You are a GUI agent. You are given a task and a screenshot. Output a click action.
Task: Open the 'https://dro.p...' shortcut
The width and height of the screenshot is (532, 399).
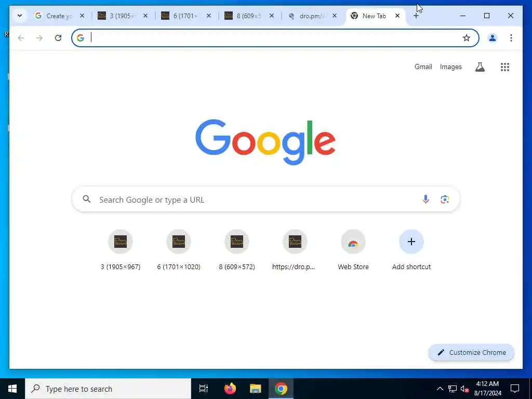tap(295, 250)
